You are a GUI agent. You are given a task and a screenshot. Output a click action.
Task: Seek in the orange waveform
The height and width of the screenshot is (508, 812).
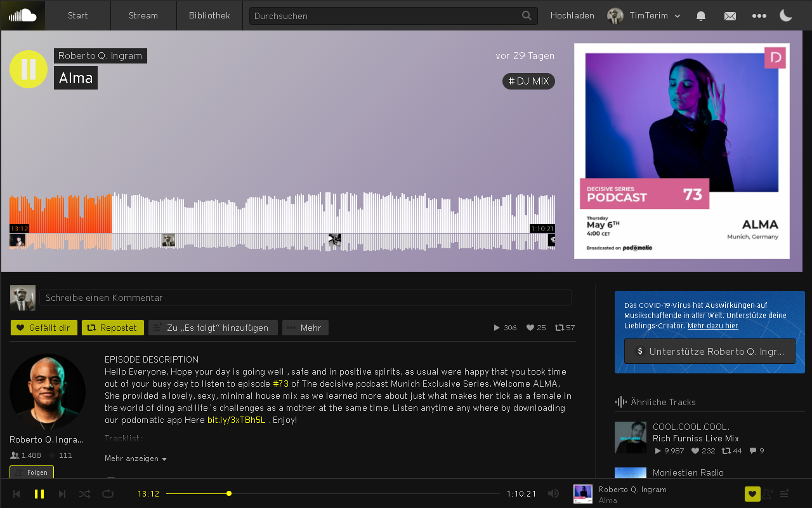[61, 214]
